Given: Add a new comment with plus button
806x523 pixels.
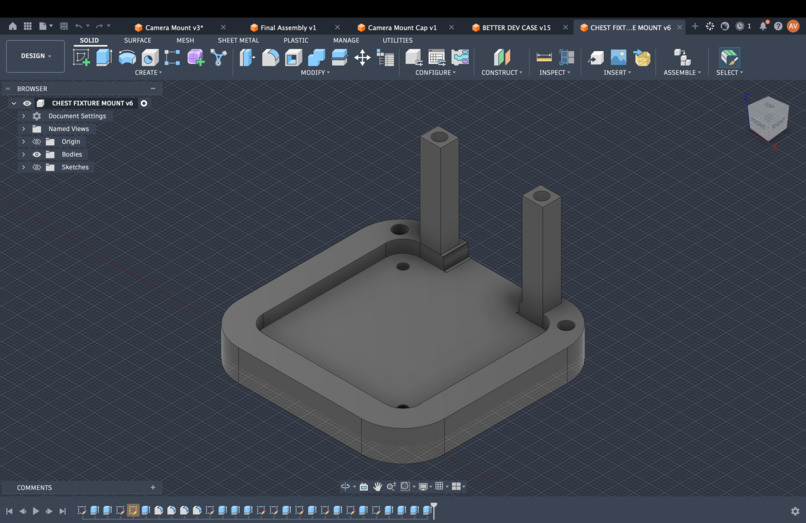Looking at the screenshot, I should coord(153,488).
